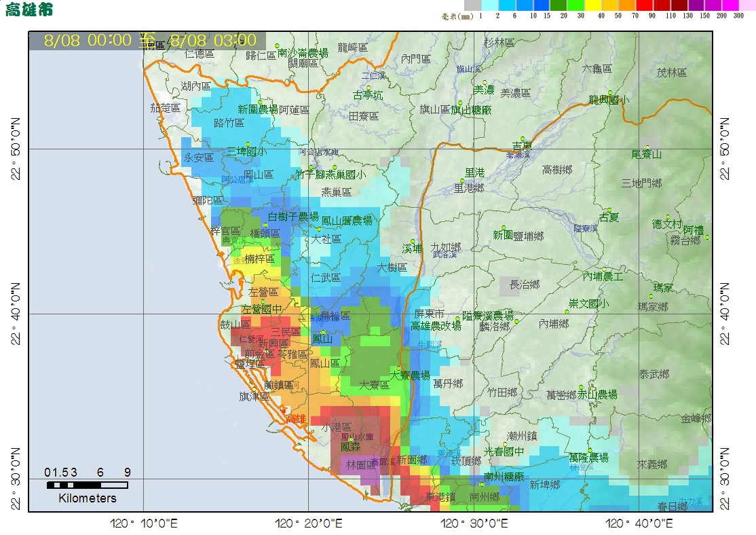Click the Kilometers scale bar
The width and height of the screenshot is (756, 535).
point(88,485)
